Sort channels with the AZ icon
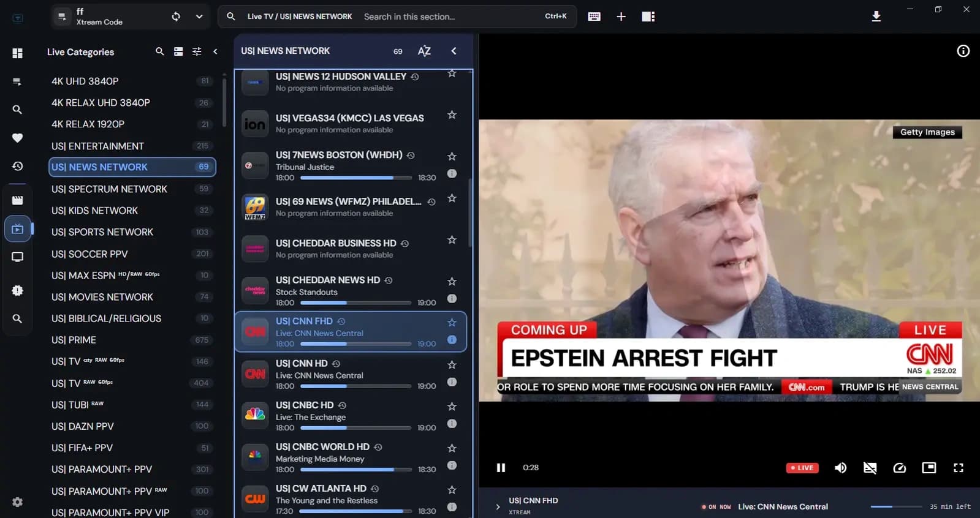The image size is (980, 518). click(x=424, y=51)
